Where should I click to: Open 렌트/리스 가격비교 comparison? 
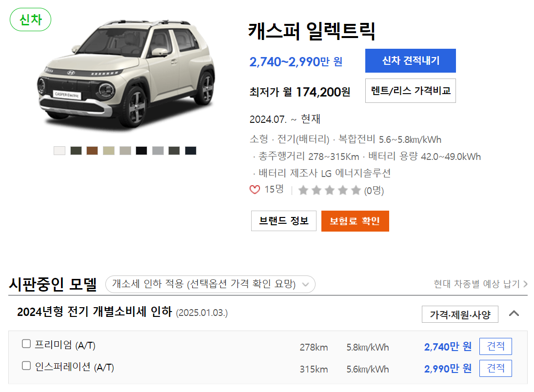click(x=410, y=90)
